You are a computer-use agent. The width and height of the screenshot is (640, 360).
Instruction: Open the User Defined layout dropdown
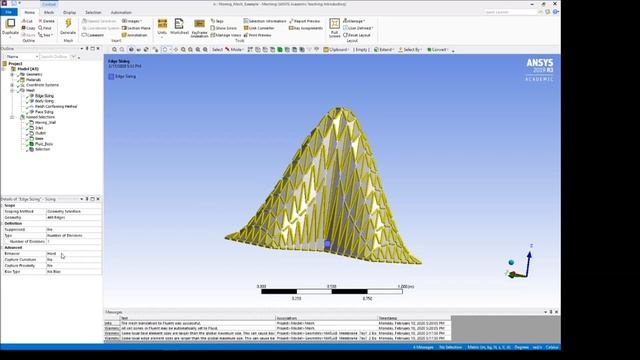pos(358,28)
